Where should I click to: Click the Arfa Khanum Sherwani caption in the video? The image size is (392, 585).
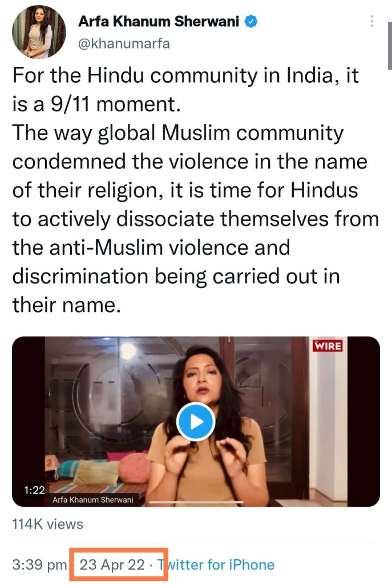click(x=93, y=499)
